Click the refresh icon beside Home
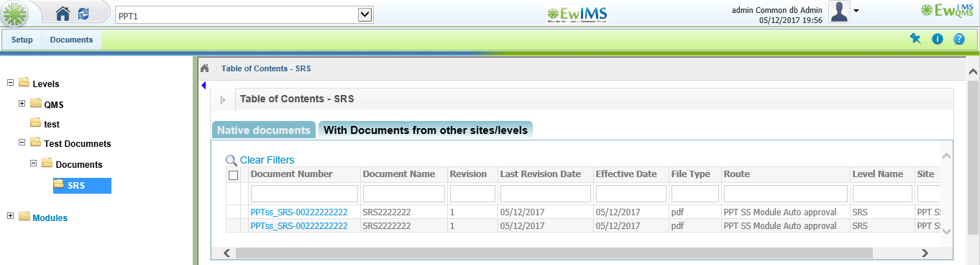Screen dimensions: 980x265 [x=84, y=13]
